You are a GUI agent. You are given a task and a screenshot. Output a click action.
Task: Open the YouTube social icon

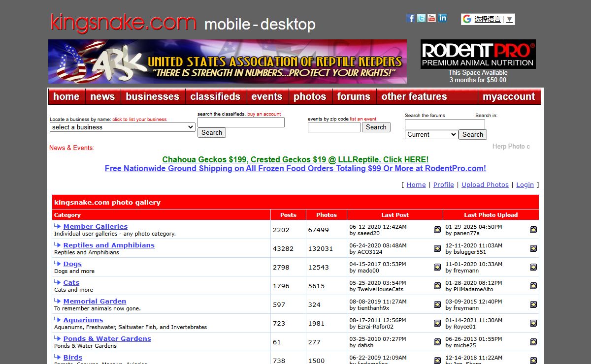[x=432, y=18]
